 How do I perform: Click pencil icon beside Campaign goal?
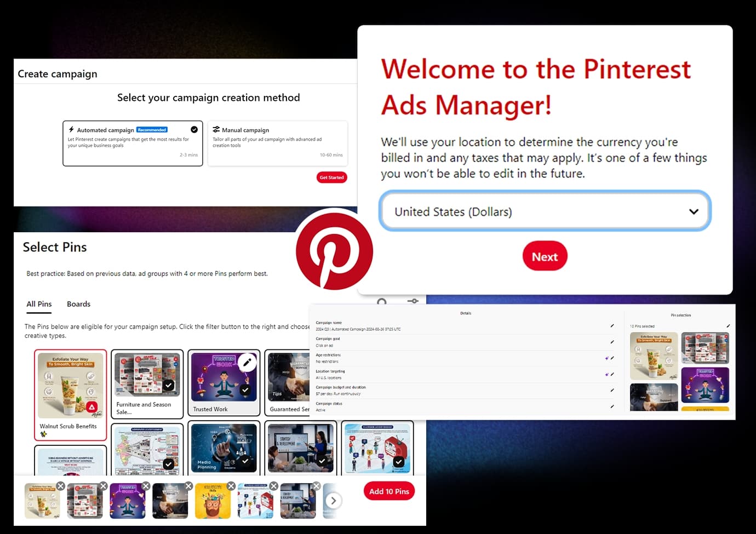[612, 342]
